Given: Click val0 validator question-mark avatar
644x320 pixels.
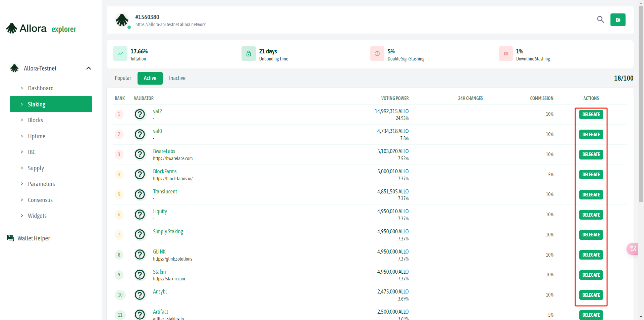Looking at the screenshot, I should [140, 134].
